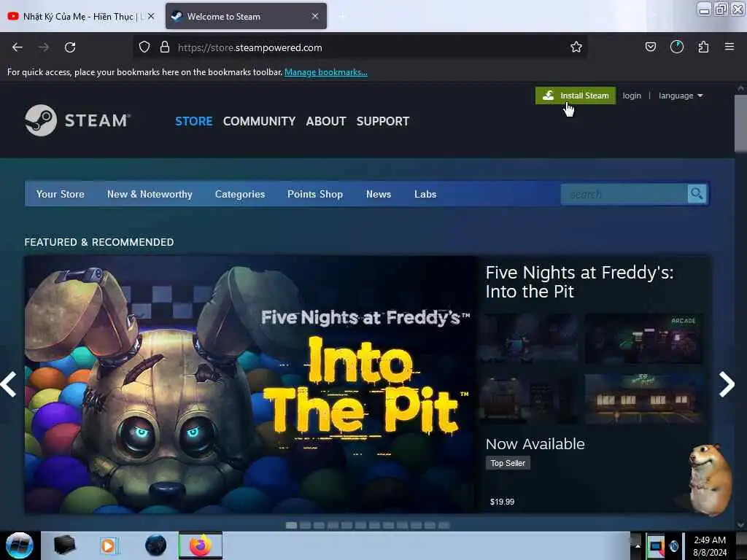
Task: View the building exterior screenshot thumbnail
Action: click(x=644, y=399)
